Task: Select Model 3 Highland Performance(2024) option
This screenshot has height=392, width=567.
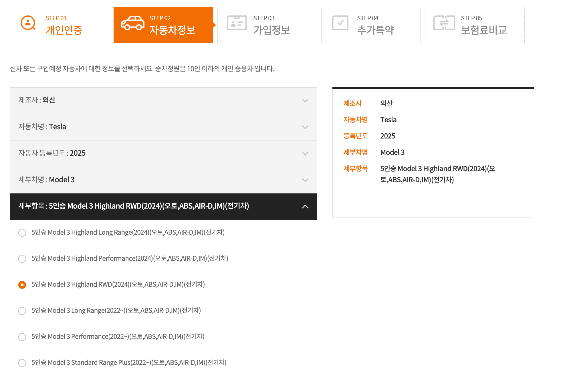Action: click(22, 259)
